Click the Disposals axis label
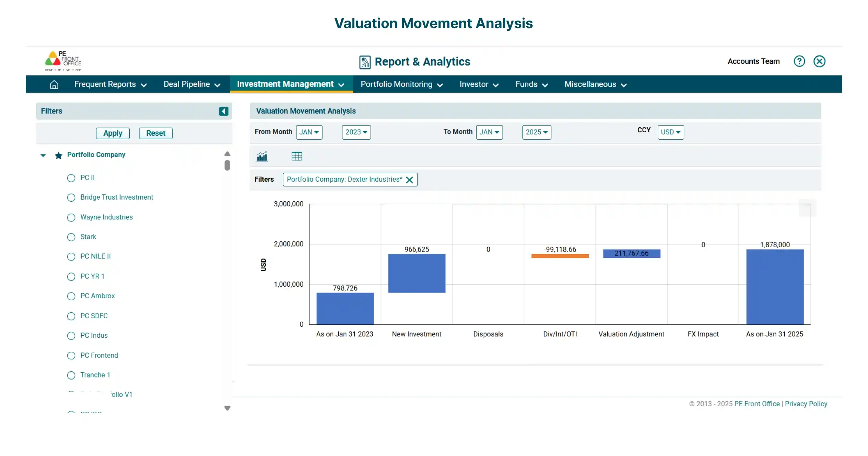The height and width of the screenshot is (456, 868). [x=488, y=334]
